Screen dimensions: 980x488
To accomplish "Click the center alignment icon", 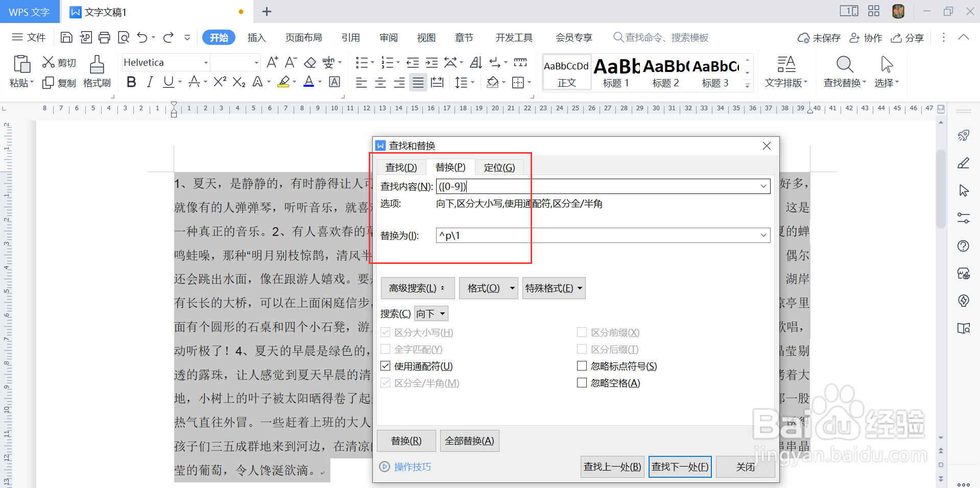I will (380, 82).
